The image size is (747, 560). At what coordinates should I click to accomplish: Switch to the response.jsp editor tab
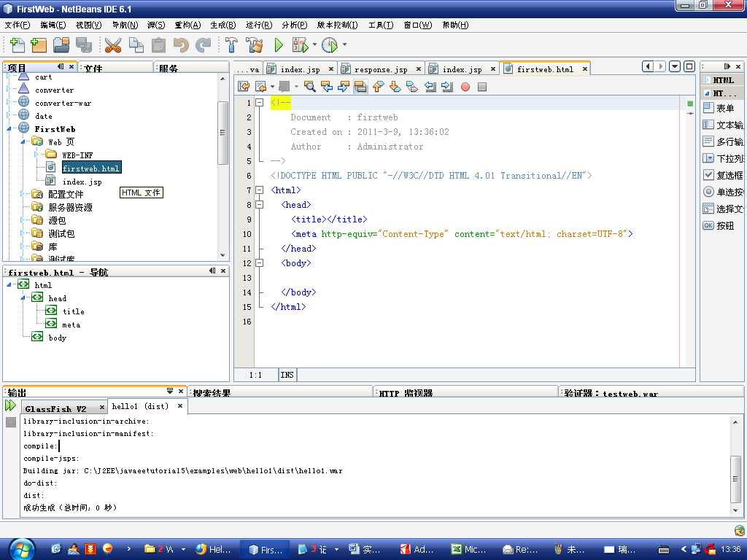(x=381, y=69)
